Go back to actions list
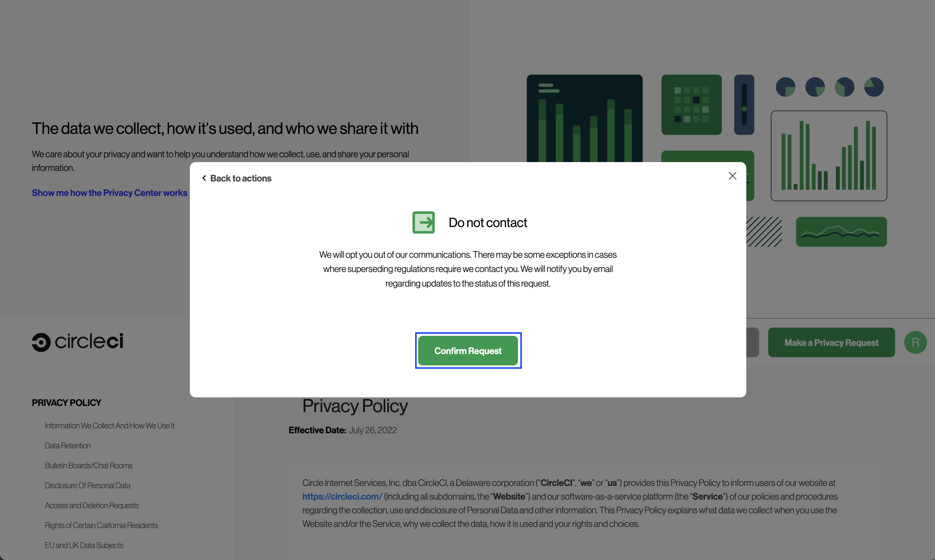Image resolution: width=935 pixels, height=560 pixels. [x=241, y=178]
